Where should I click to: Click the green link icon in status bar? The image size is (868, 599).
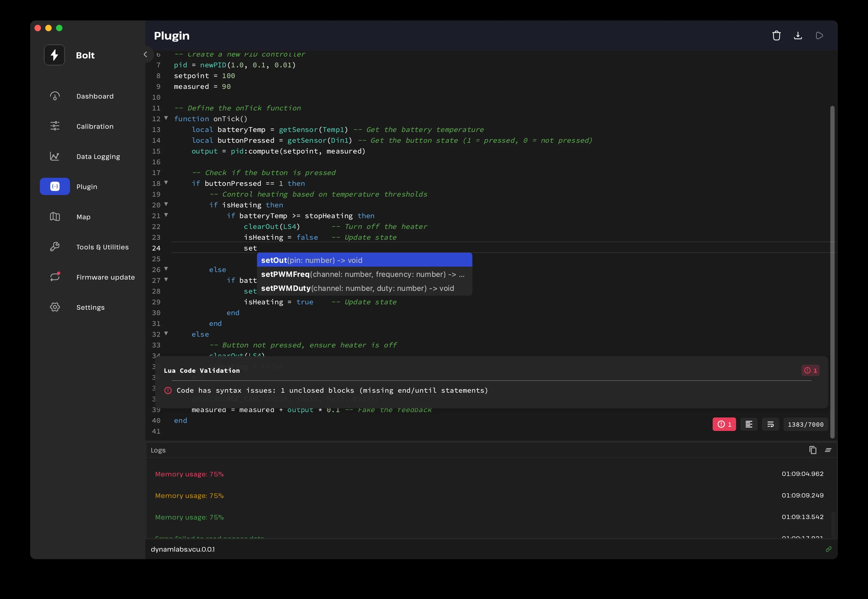pos(828,549)
